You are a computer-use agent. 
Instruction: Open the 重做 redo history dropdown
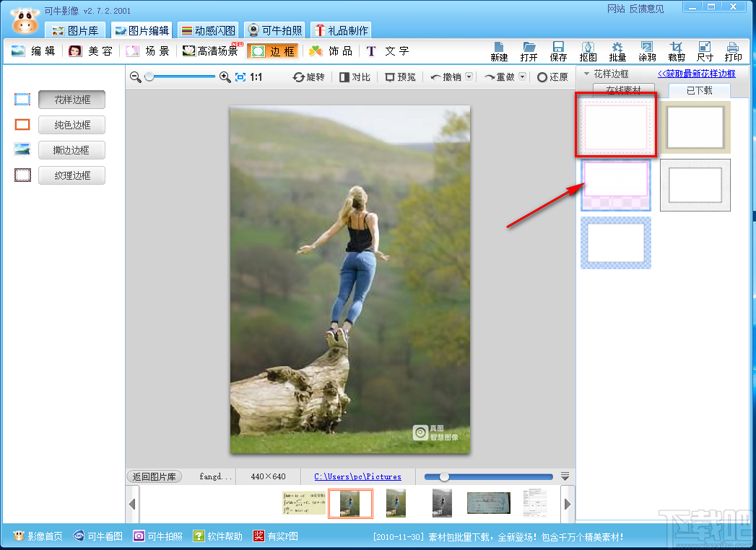(x=522, y=77)
